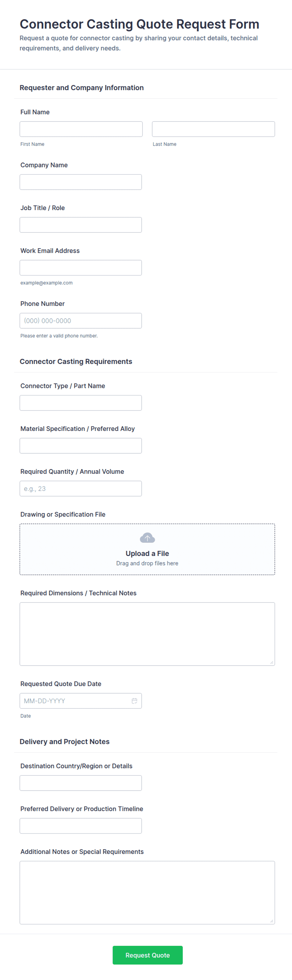This screenshot has height=980, width=292.
Task: Click the First Name input field
Action: pyautogui.click(x=81, y=129)
